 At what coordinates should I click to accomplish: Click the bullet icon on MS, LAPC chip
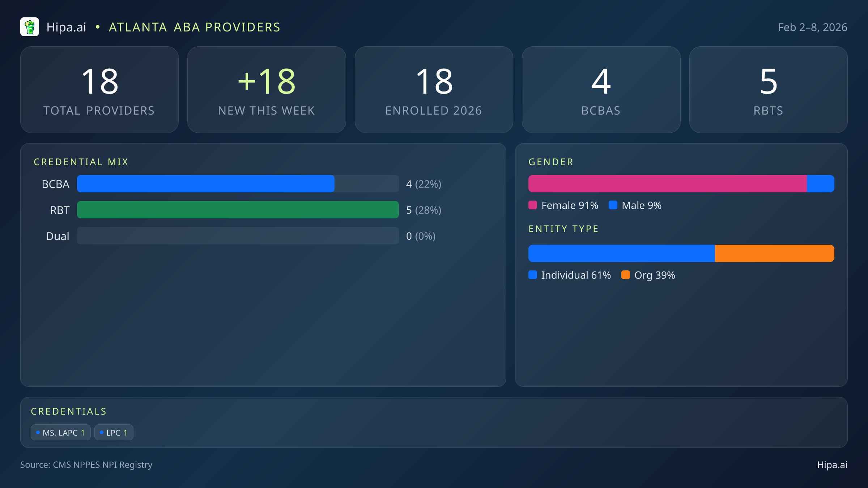(37, 432)
